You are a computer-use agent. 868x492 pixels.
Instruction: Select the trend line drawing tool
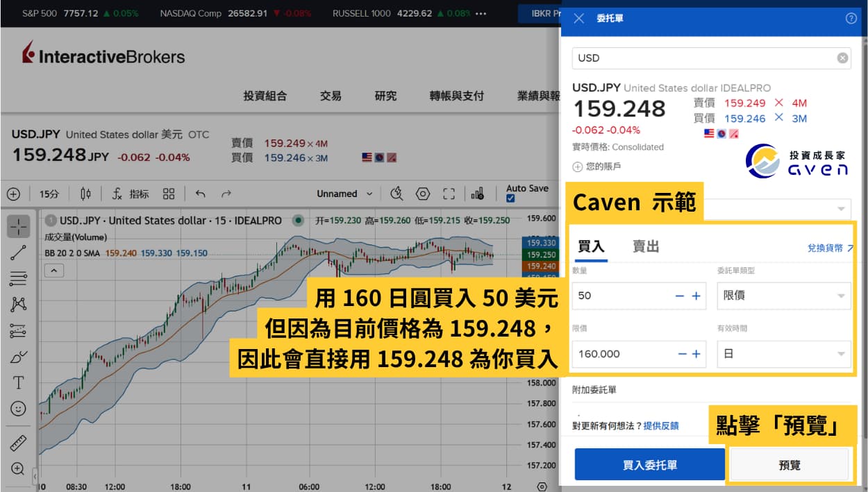point(19,253)
